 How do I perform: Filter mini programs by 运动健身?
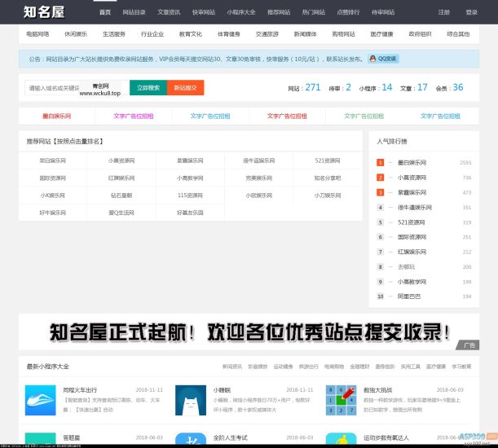click(283, 367)
